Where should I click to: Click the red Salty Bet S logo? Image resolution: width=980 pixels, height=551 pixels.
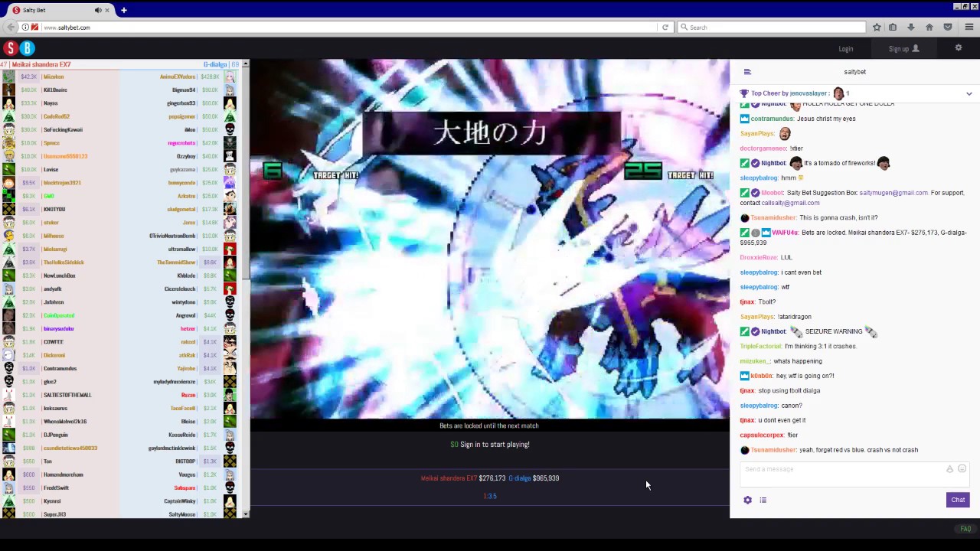point(10,48)
